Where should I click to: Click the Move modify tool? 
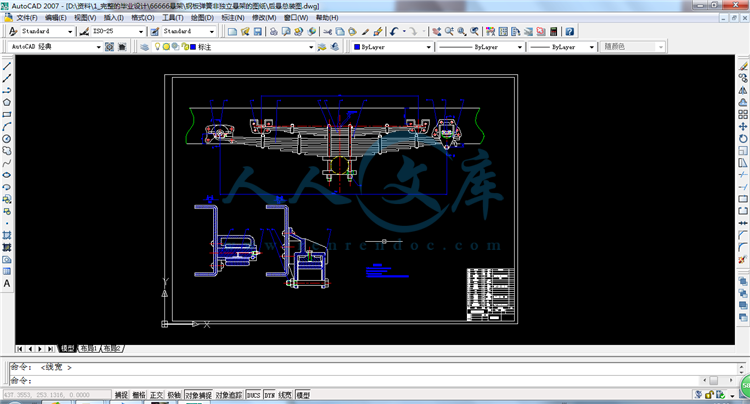point(743,127)
